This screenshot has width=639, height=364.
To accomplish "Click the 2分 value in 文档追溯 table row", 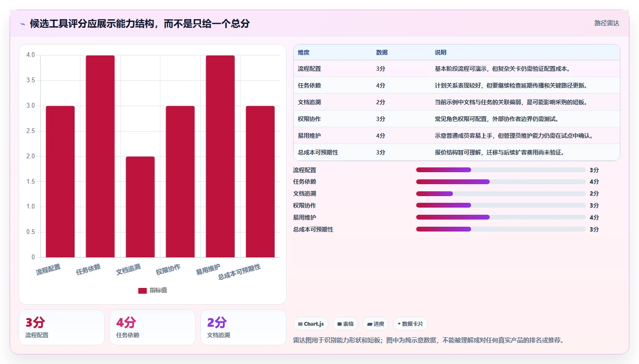I will tap(381, 102).
